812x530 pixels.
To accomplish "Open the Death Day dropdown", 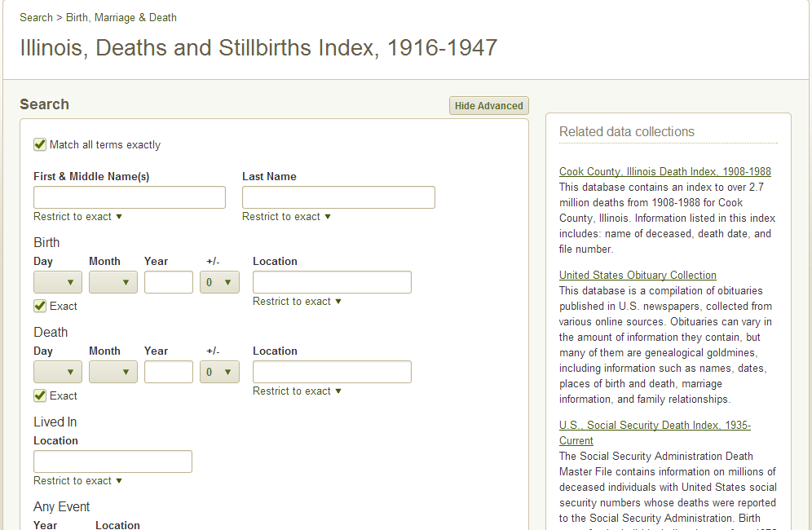I will tap(58, 372).
